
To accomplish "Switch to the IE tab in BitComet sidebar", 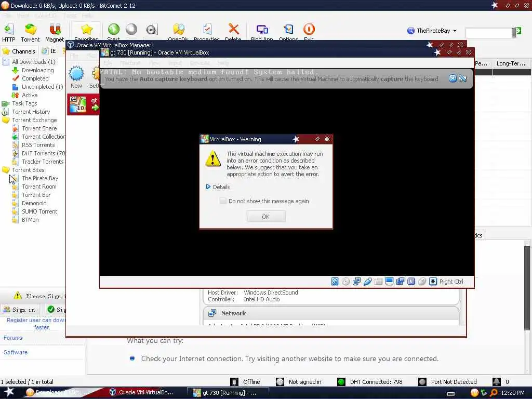I will pos(49,51).
